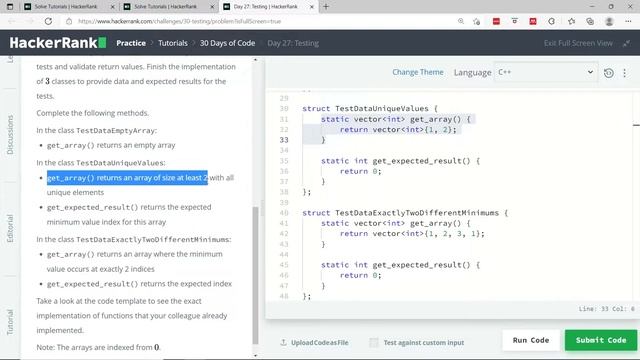Click Change Theme link
Image resolution: width=640 pixels, height=360 pixels.
(x=418, y=72)
